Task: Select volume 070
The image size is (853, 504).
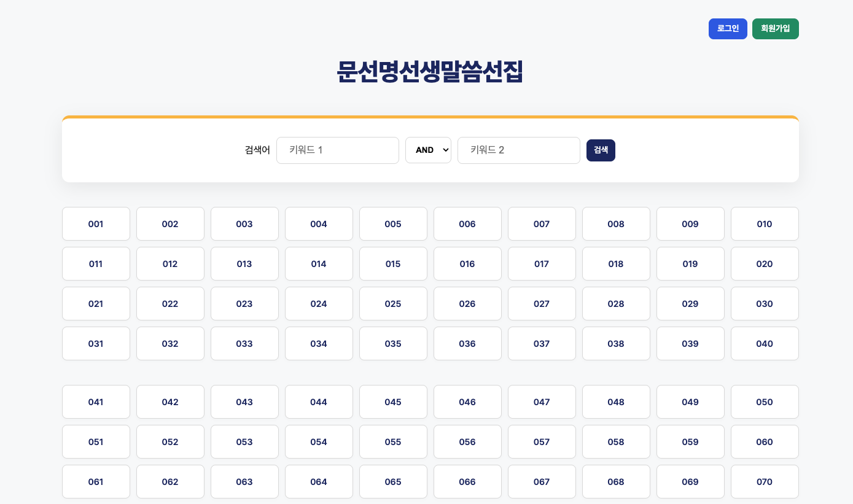Action: tap(765, 482)
